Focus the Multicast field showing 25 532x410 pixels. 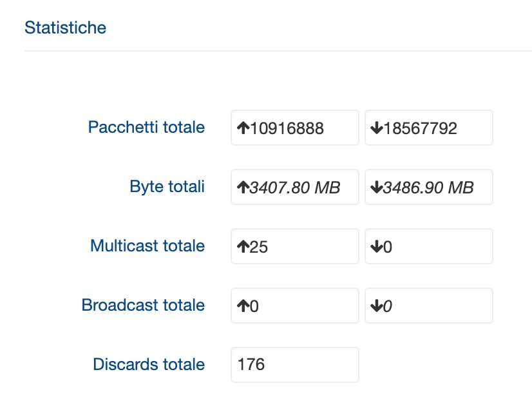294,246
